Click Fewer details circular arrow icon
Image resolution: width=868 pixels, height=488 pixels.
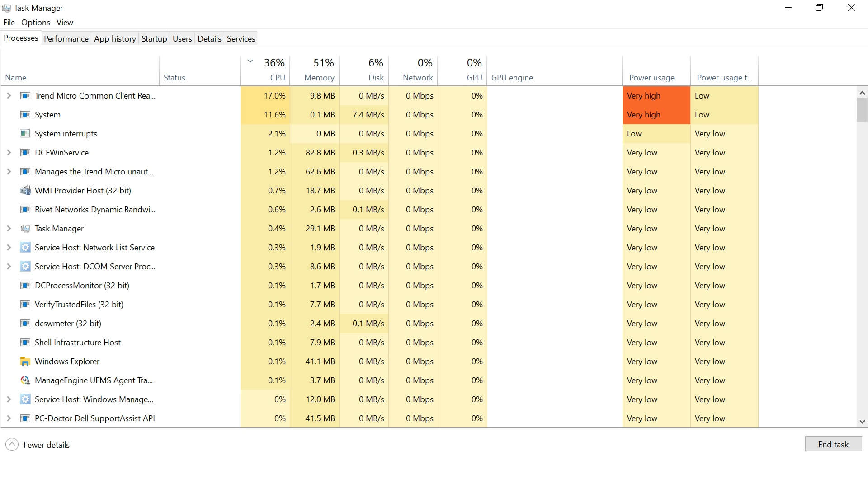[12, 445]
